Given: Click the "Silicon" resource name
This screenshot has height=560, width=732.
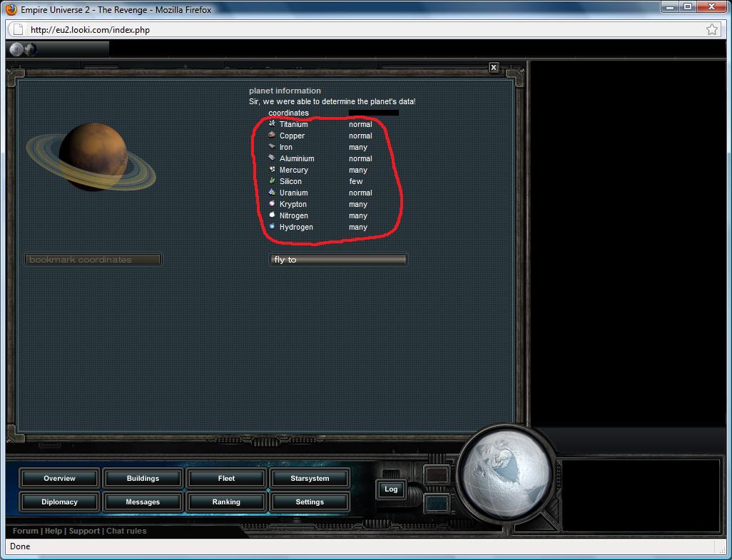Looking at the screenshot, I should [290, 181].
